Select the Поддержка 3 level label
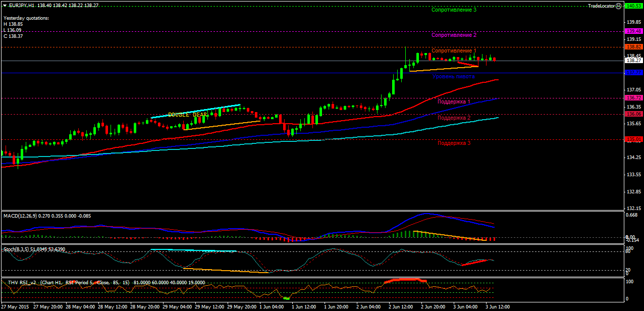 pos(454,143)
